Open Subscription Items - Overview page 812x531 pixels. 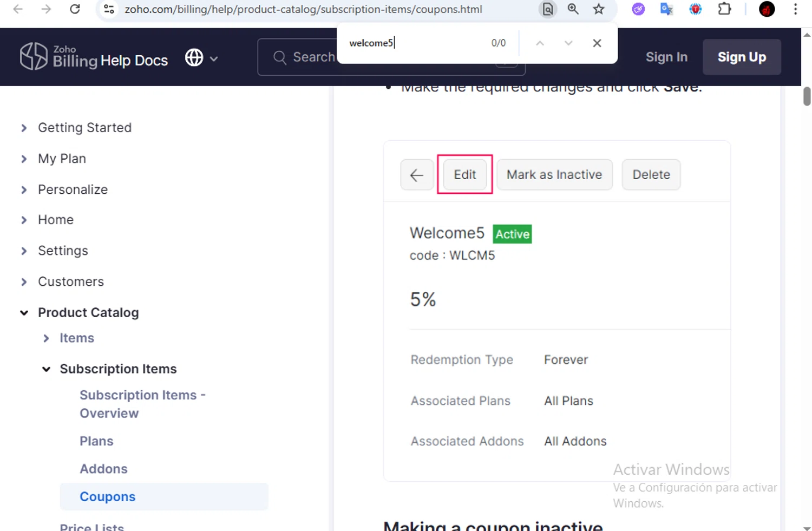click(x=142, y=404)
